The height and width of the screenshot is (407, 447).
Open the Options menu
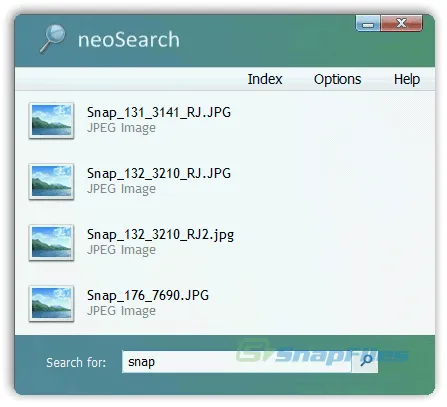[337, 79]
